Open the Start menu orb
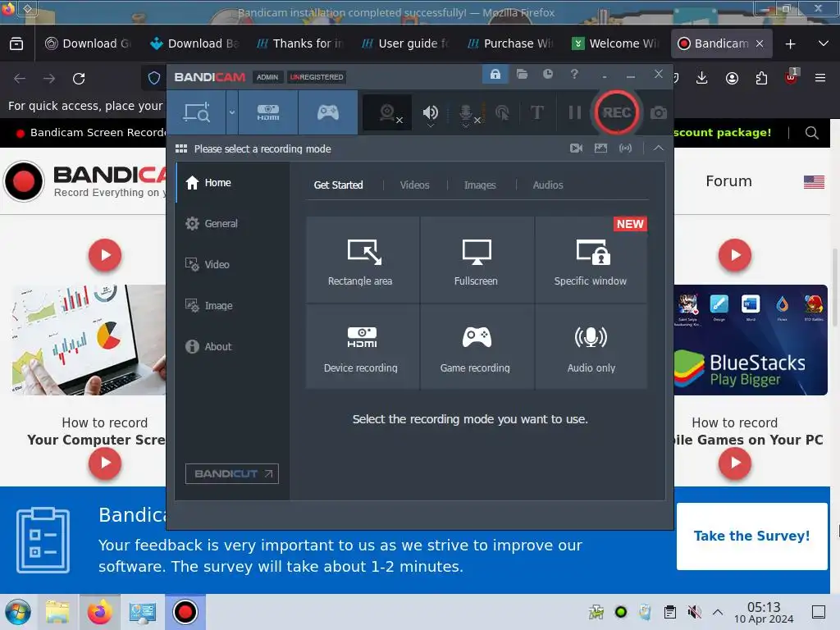The height and width of the screenshot is (630, 840). coord(18,612)
